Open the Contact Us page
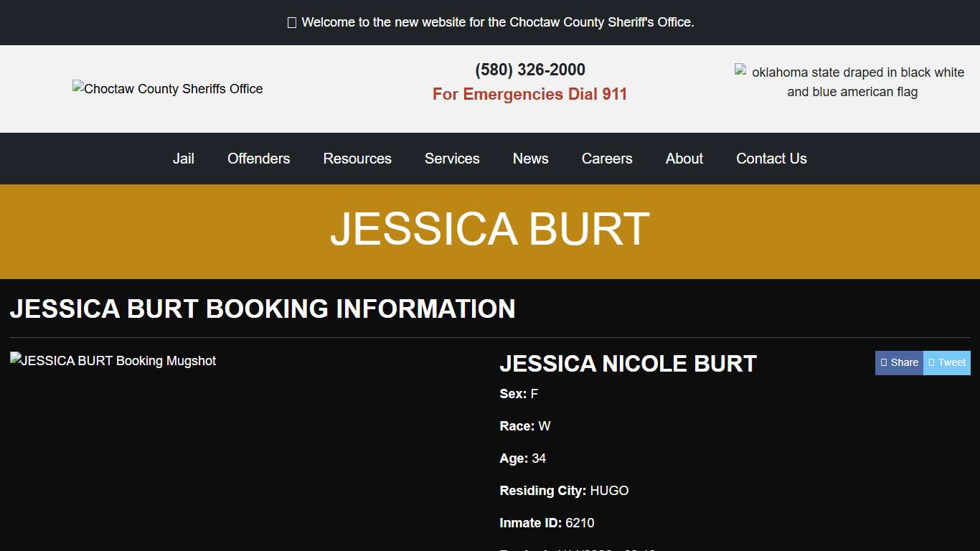Screen dimensions: 980x551 click(x=771, y=159)
